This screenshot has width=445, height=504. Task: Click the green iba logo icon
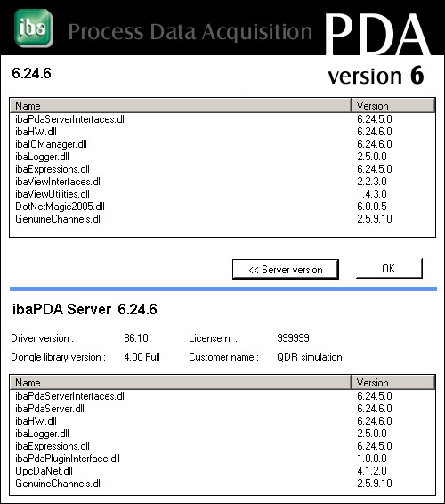pyautogui.click(x=34, y=28)
